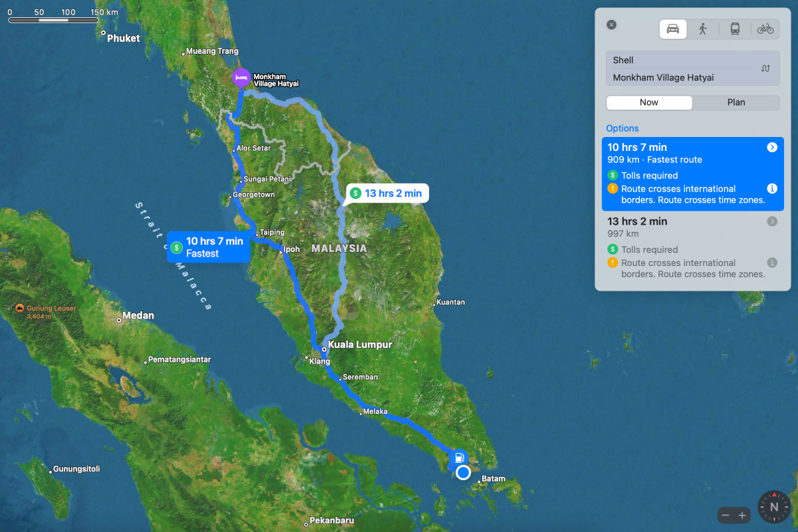The height and width of the screenshot is (532, 798).
Task: Click the 10 hrs 7 min Fastest callout
Action: point(208,247)
